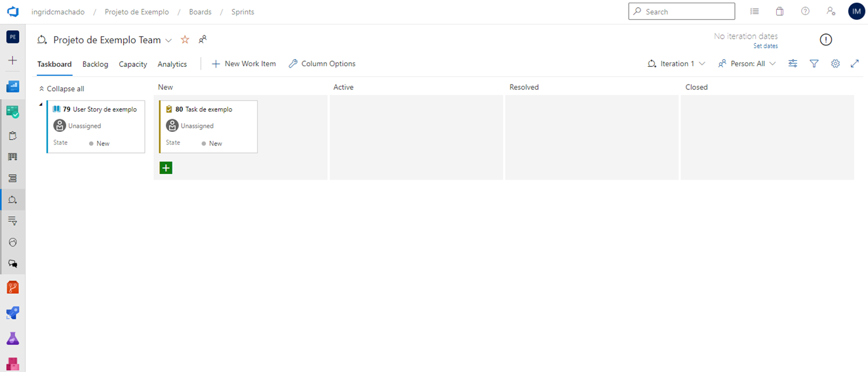Click the Set dates link

766,46
